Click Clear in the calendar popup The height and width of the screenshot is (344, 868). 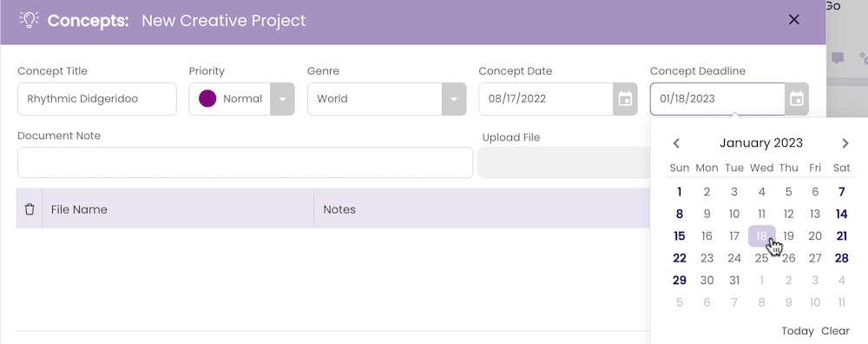[x=835, y=331]
